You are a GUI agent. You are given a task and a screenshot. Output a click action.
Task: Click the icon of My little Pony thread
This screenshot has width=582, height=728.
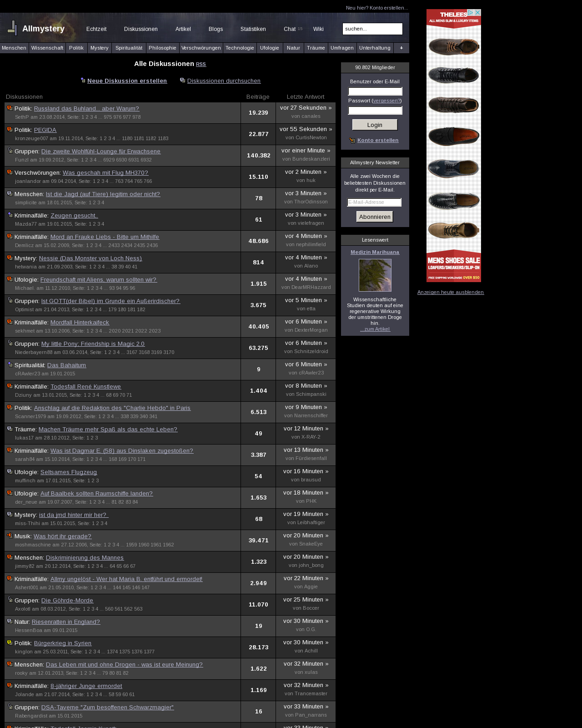(x=10, y=343)
